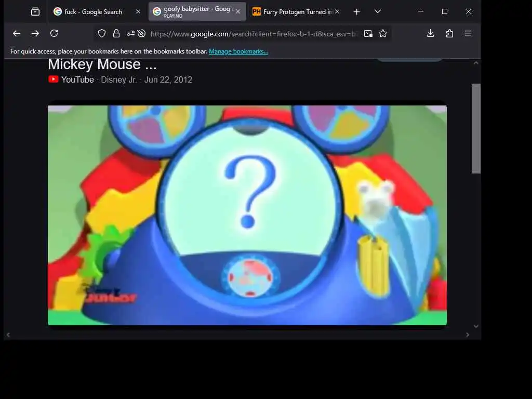Close the 'goofy babysitter' tab
Viewport: 532px width, 399px height.
[238, 11]
